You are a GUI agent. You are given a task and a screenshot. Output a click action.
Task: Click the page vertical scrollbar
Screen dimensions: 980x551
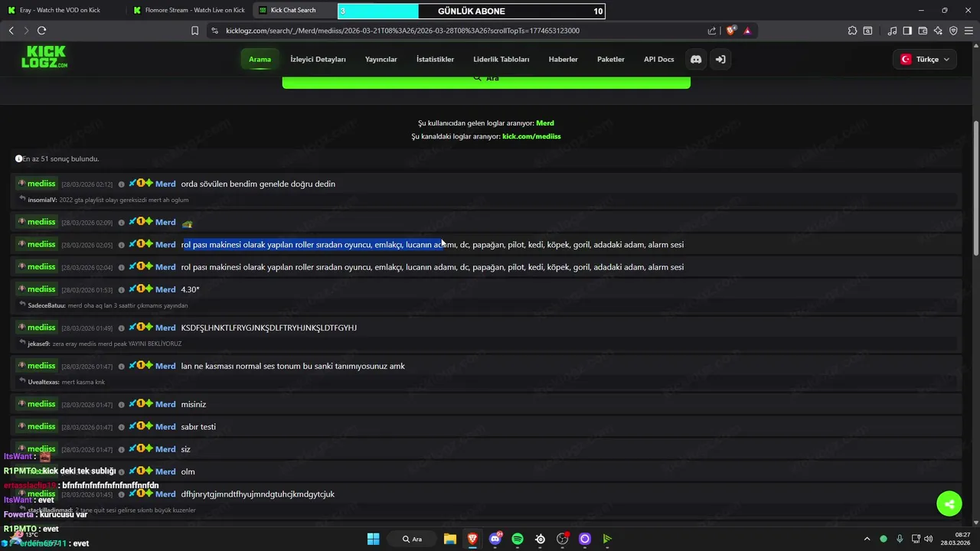click(x=975, y=187)
